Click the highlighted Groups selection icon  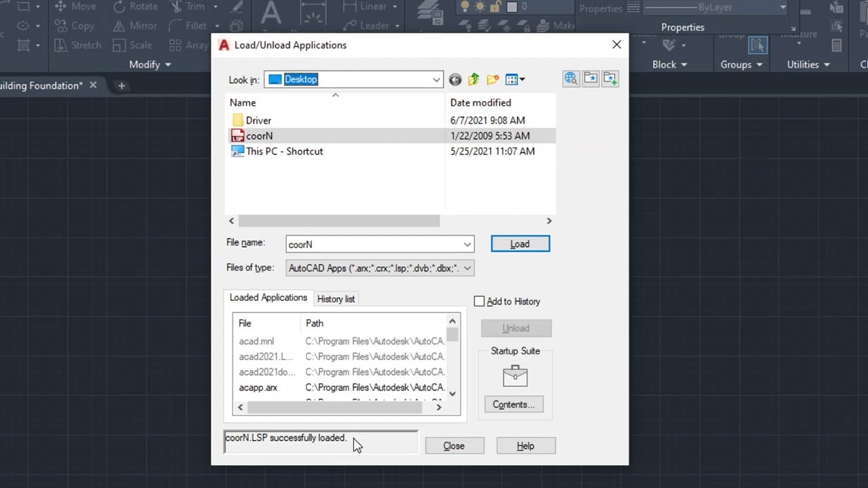pyautogui.click(x=757, y=45)
